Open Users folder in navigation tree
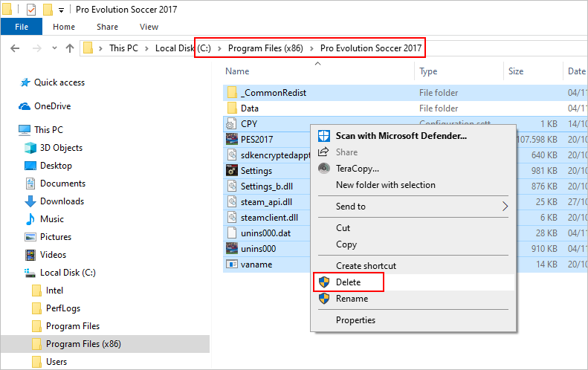This screenshot has width=588, height=370. coord(56,362)
